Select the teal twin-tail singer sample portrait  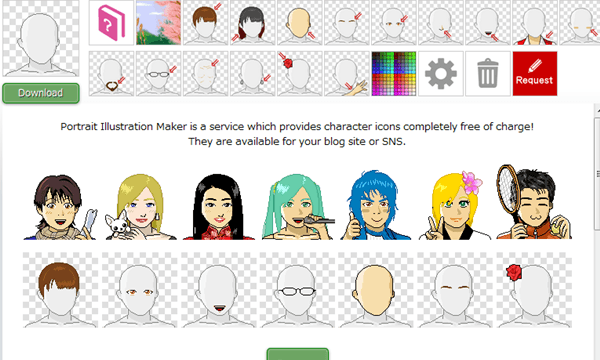pos(298,207)
